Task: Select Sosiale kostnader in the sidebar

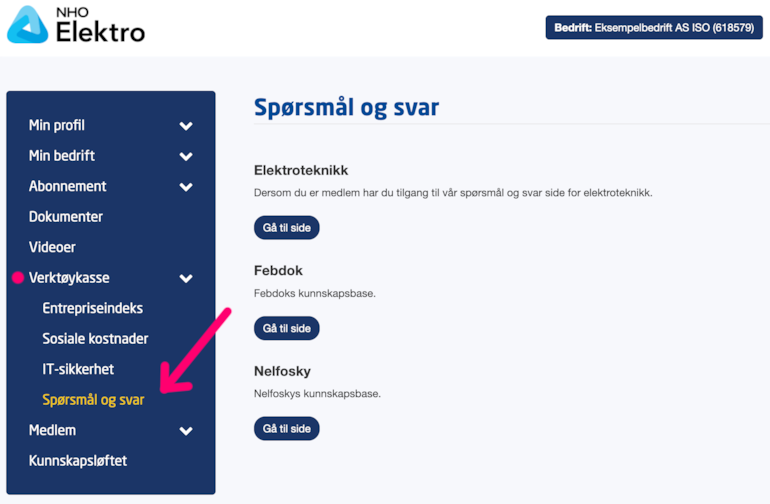Action: pyautogui.click(x=95, y=338)
